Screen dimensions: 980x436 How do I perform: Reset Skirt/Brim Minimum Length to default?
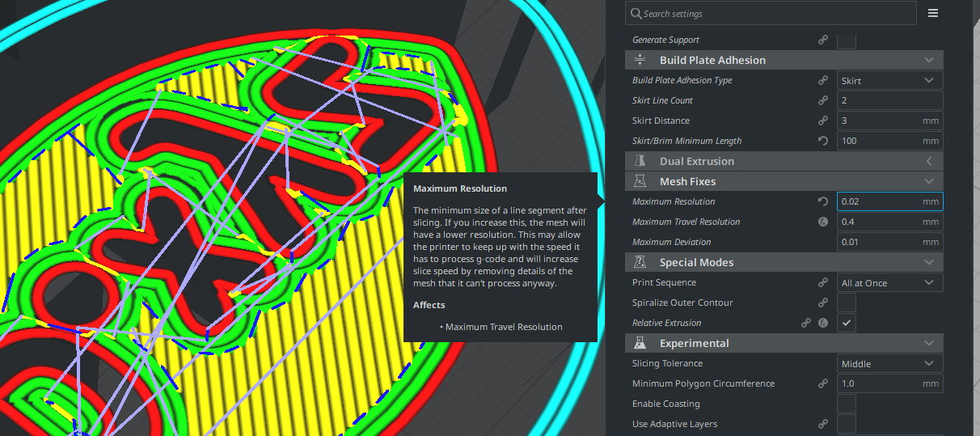823,141
